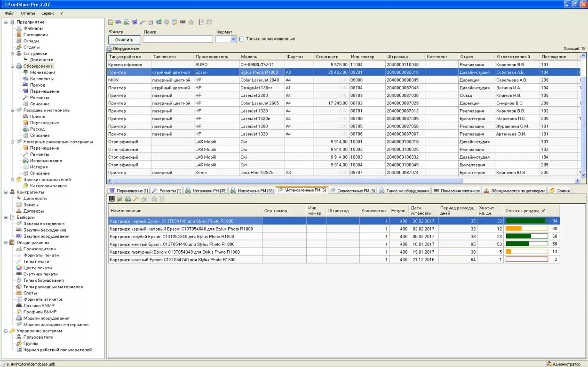Open the Формат dropdown
This screenshot has width=588, height=367.
pos(233,40)
